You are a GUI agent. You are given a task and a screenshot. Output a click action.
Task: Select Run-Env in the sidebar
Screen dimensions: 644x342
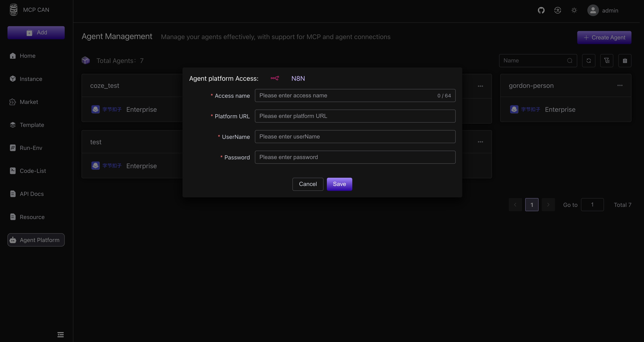coord(31,148)
